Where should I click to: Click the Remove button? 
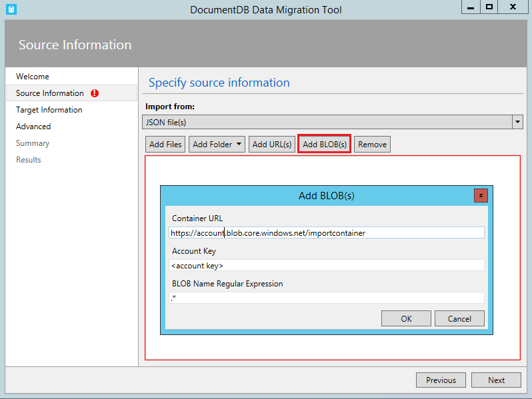[372, 145]
